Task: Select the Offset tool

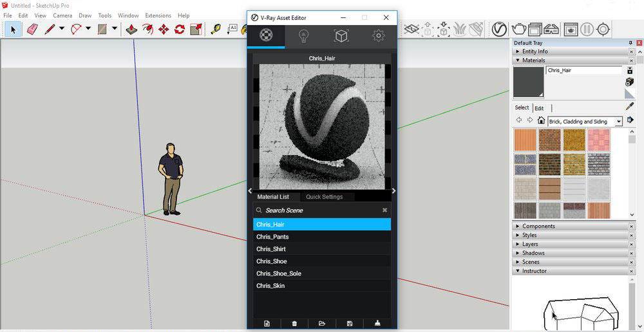Action: coord(147,29)
